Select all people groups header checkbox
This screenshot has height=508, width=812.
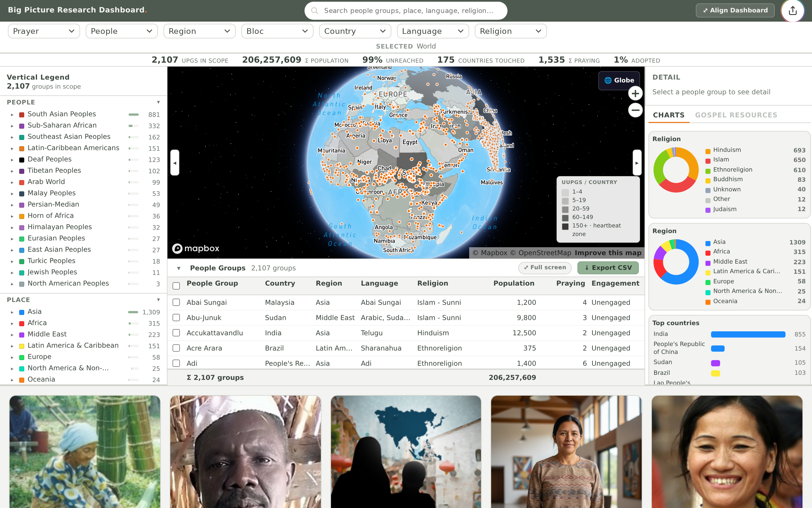(176, 286)
